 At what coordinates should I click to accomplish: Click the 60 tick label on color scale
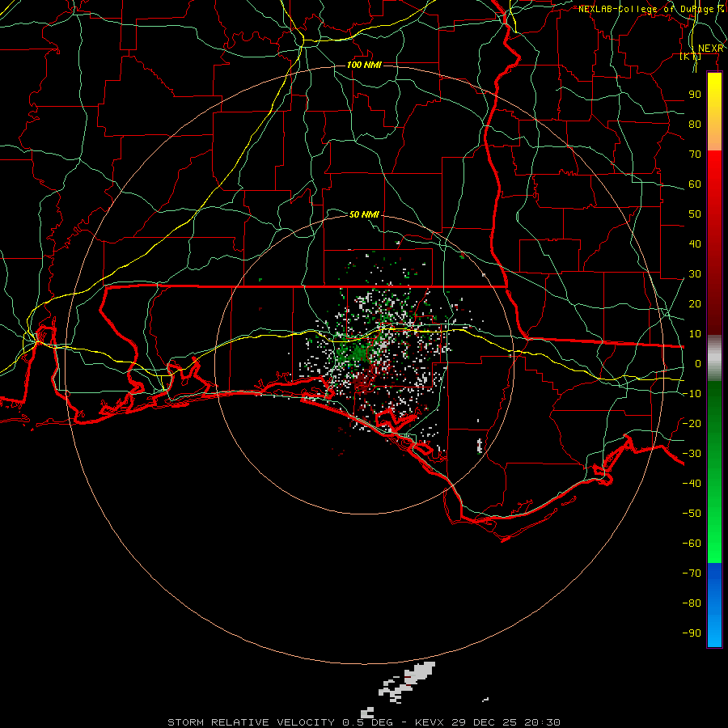pos(695,184)
